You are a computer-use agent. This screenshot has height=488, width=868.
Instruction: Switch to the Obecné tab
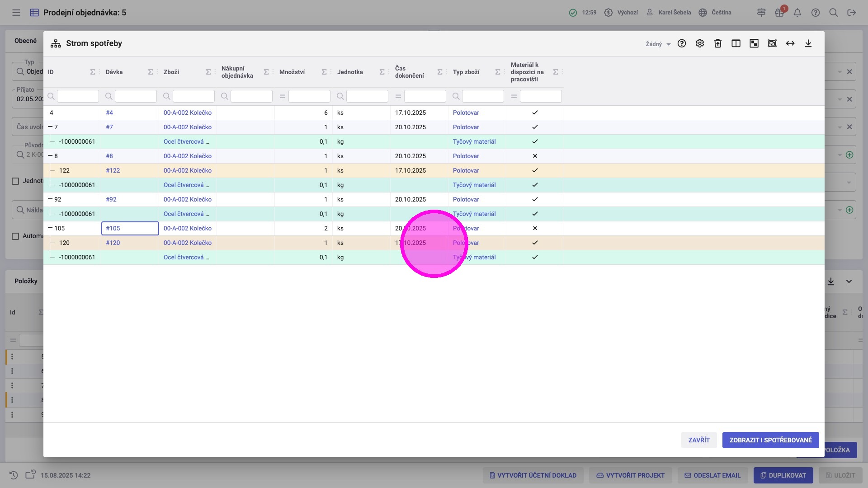click(x=25, y=41)
